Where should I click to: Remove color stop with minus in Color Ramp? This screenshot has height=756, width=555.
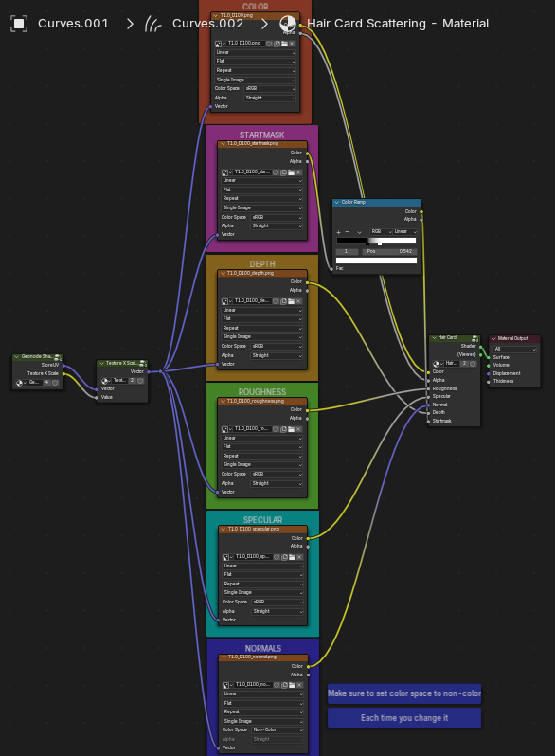[x=348, y=232]
